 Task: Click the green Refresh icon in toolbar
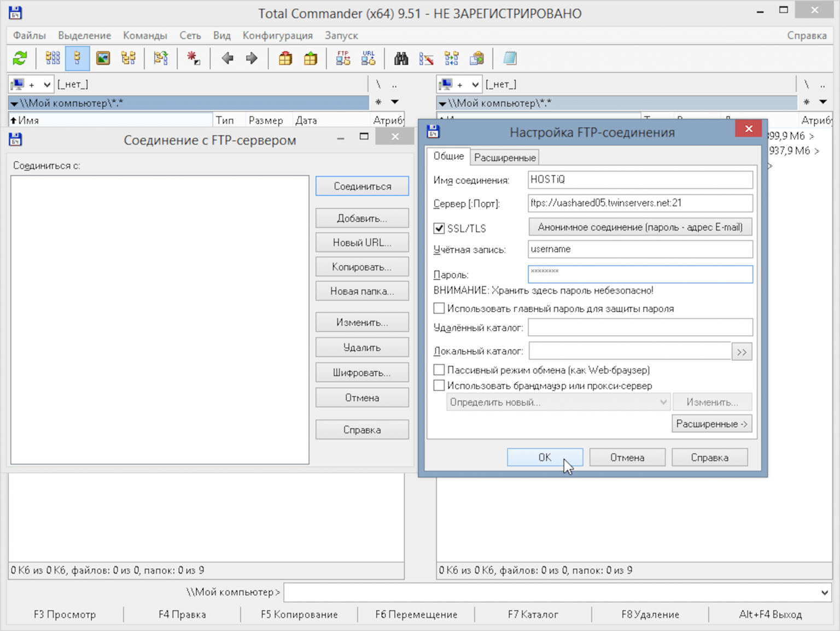[20, 58]
